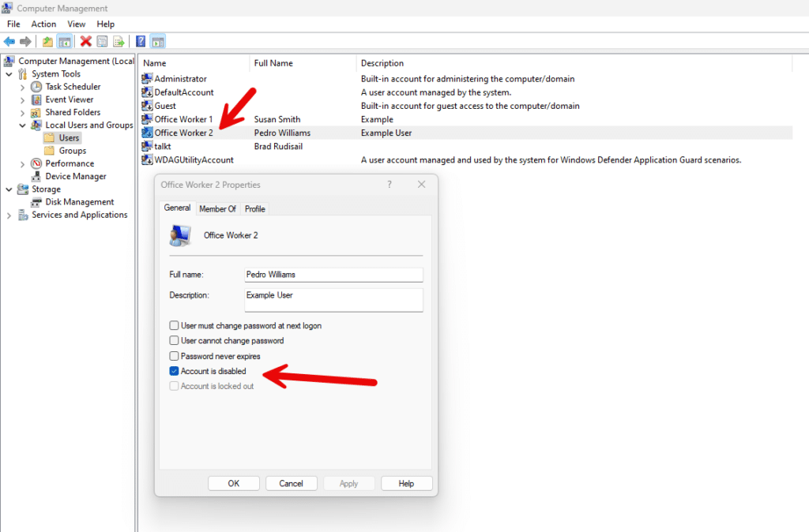Viewport: 809px width, 532px height.
Task: Click Cancel in Properties dialog
Action: point(291,484)
